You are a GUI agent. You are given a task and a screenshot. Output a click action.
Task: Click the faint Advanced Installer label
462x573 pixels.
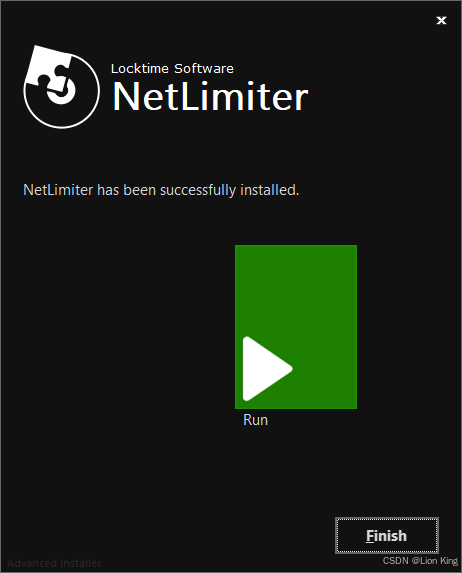[x=54, y=563]
